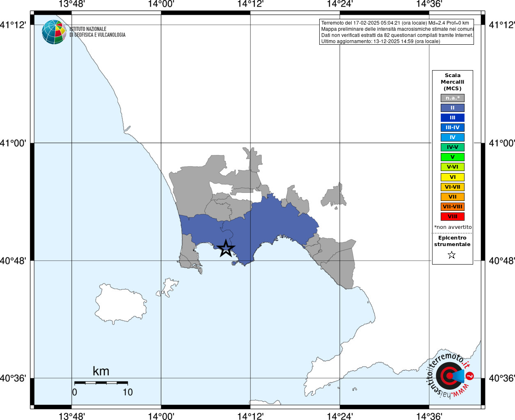Click the 'km' scale label
The image size is (515, 420).
pyautogui.click(x=101, y=371)
